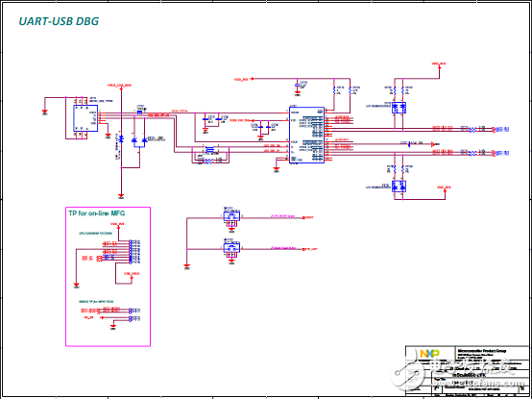Click the NXP logo in title block
This screenshot has width=532, height=399.
[x=429, y=353]
